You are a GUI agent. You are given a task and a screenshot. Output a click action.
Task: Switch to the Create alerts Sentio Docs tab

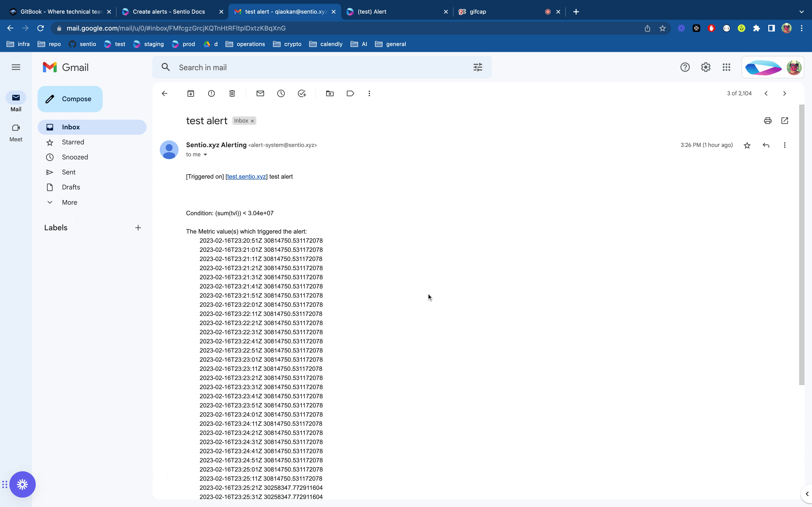pos(169,12)
